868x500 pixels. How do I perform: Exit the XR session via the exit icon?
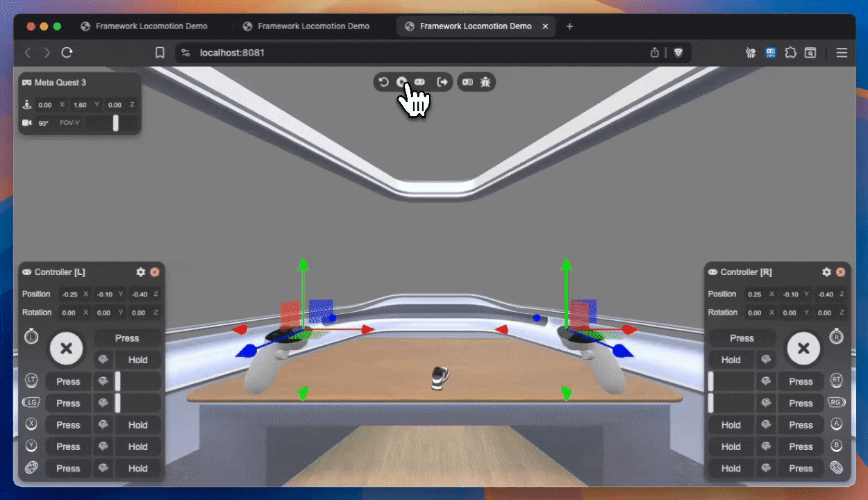443,82
